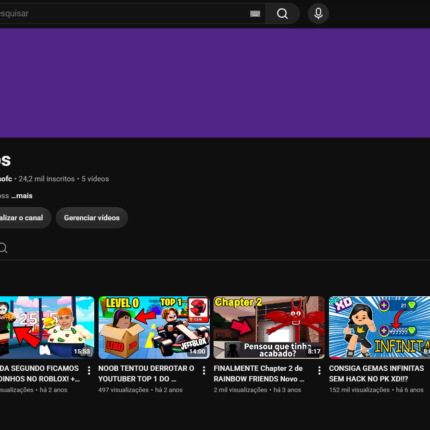
Task: Open the virtual keyboard icon in the search box
Action: (x=255, y=14)
